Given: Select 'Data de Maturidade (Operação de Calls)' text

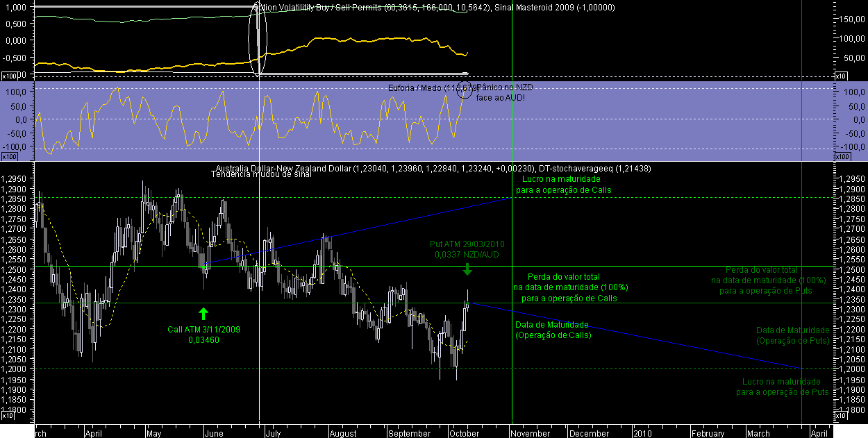Looking at the screenshot, I should click(552, 330).
